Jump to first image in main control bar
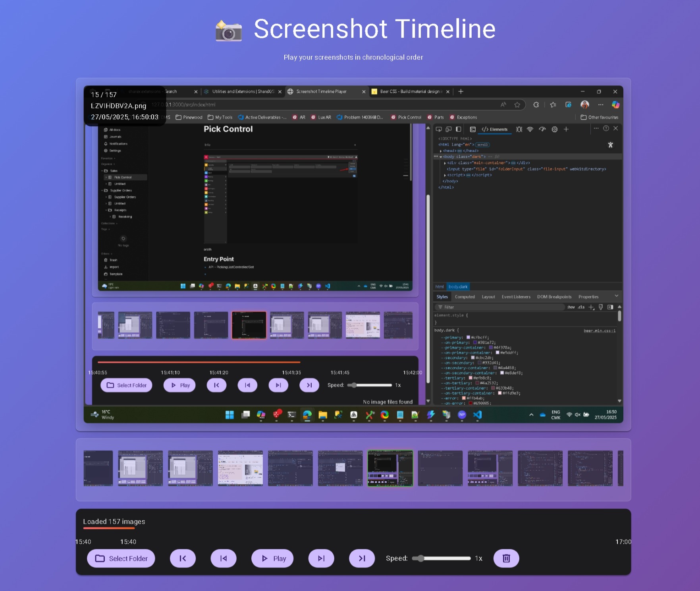Screen dimensions: 700x591 tap(183, 558)
